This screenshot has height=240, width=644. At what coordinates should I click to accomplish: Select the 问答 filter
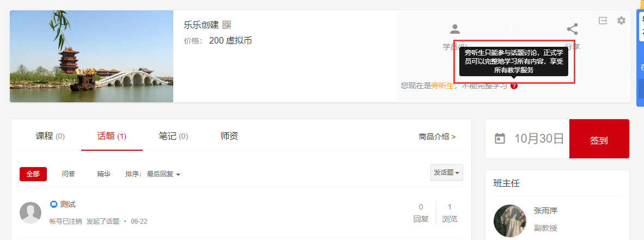tap(69, 174)
